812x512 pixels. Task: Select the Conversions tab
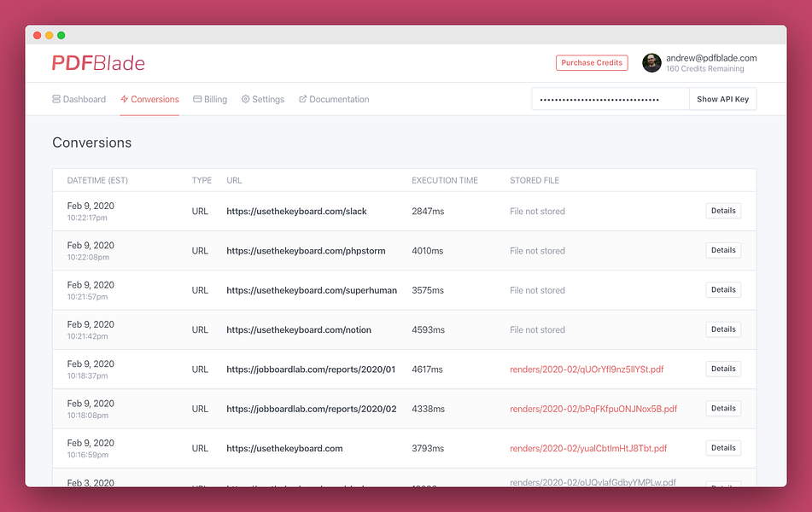[x=149, y=99]
